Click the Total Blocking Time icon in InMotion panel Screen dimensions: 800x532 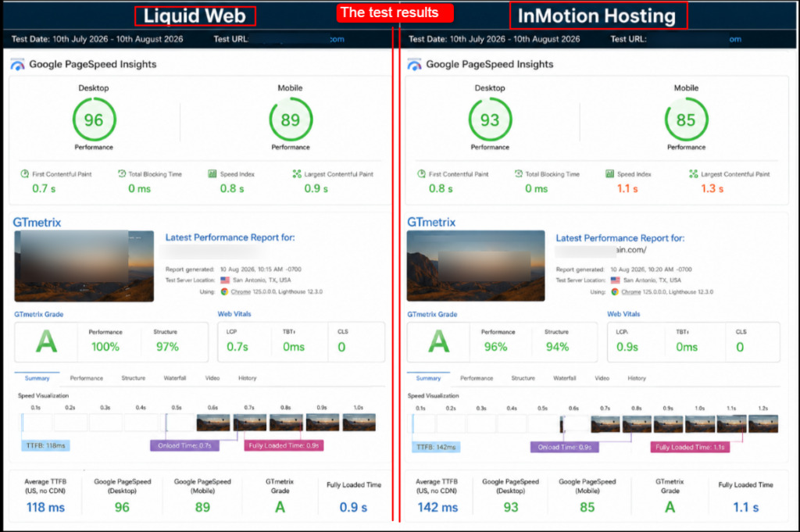[x=519, y=174]
